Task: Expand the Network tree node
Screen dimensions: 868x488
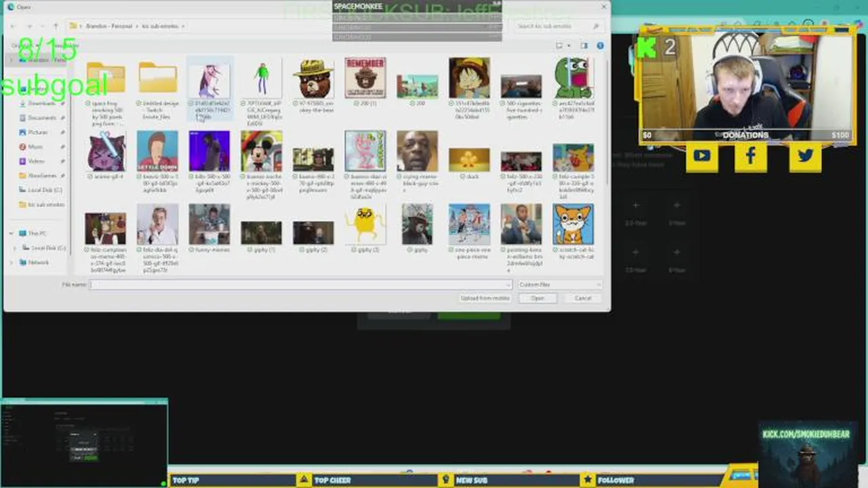Action: [x=12, y=262]
